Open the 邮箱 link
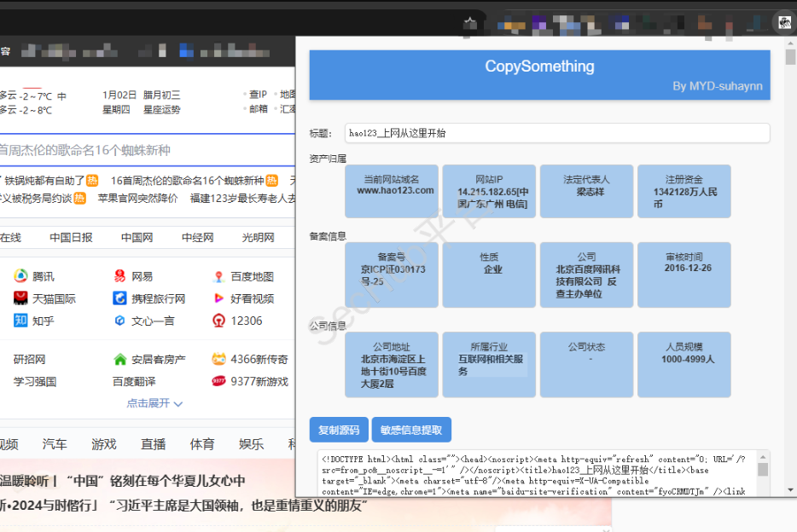This screenshot has height=532, width=797. (x=259, y=109)
